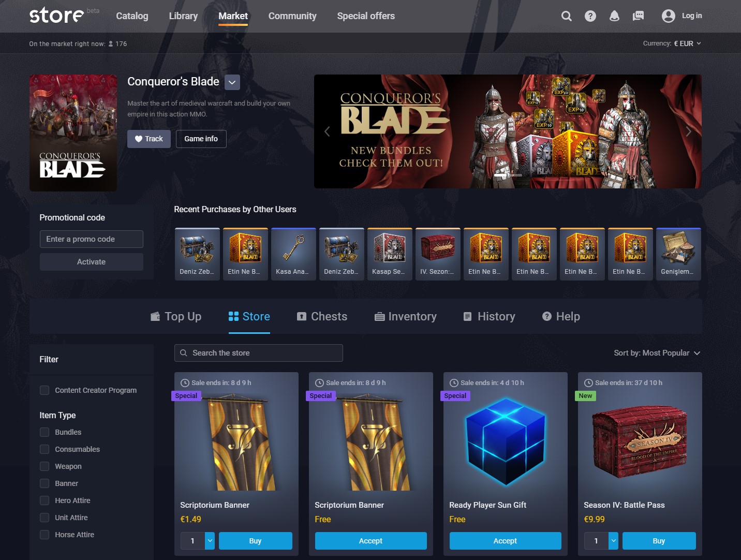
Task: Click the Season IV: Battle Pass chest image
Action: pyautogui.click(x=640, y=443)
